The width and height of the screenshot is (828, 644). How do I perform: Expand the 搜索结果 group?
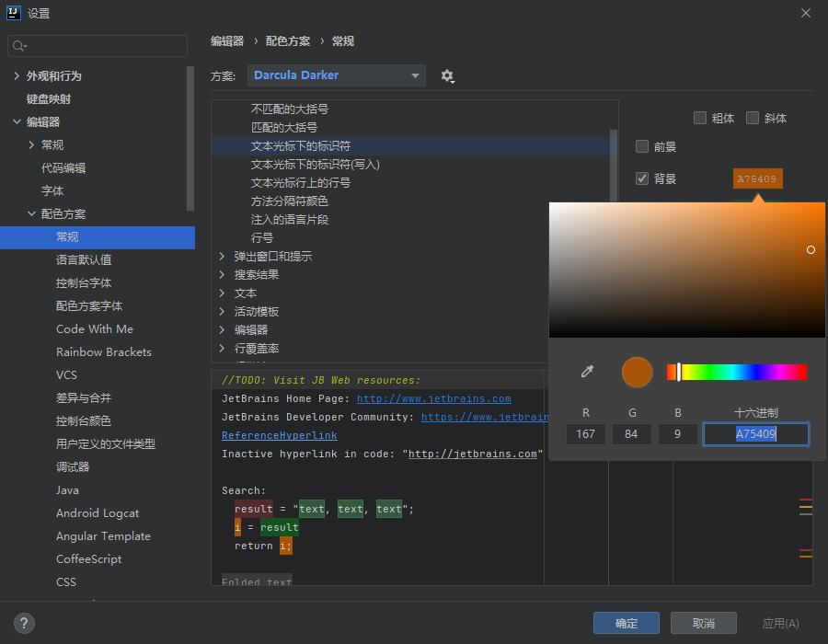[222, 274]
